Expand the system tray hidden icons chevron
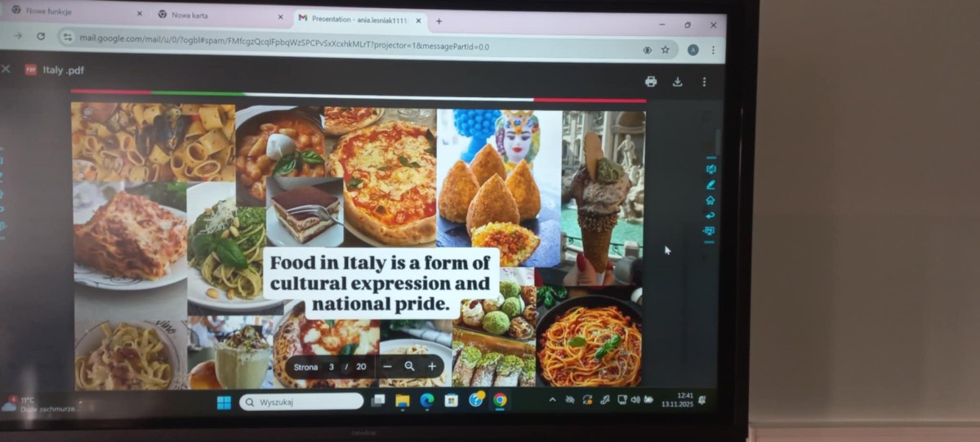This screenshot has height=442, width=980. point(552,400)
